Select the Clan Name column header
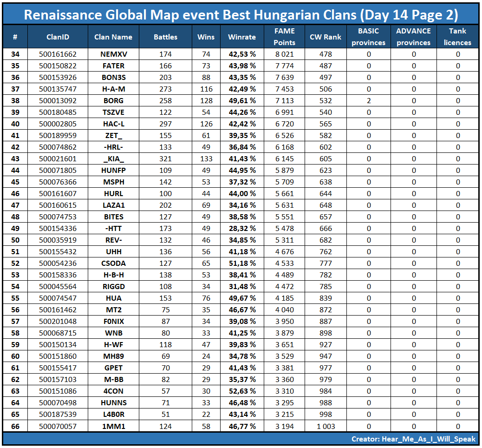The height and width of the screenshot is (448, 482). (113, 37)
